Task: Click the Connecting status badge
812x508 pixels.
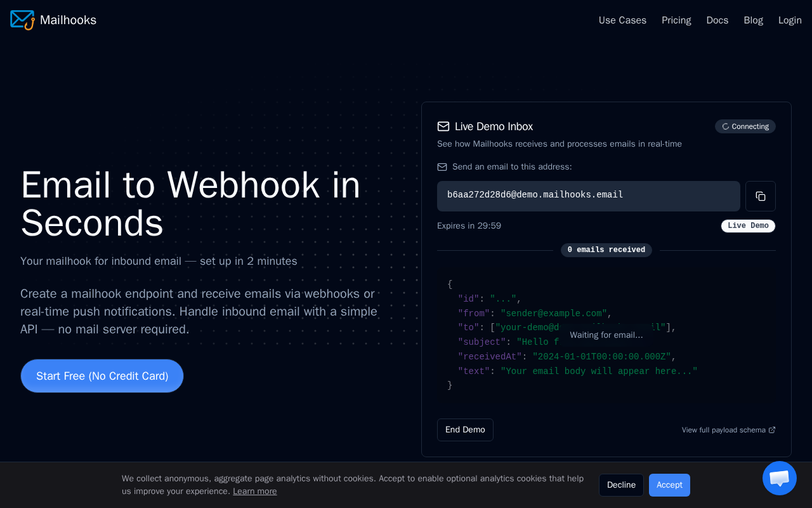Action: click(745, 126)
